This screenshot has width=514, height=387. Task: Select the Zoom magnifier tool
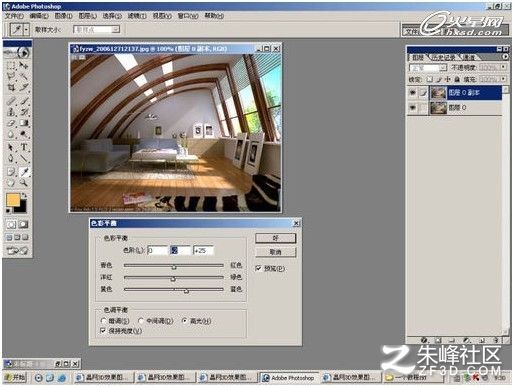[24, 182]
